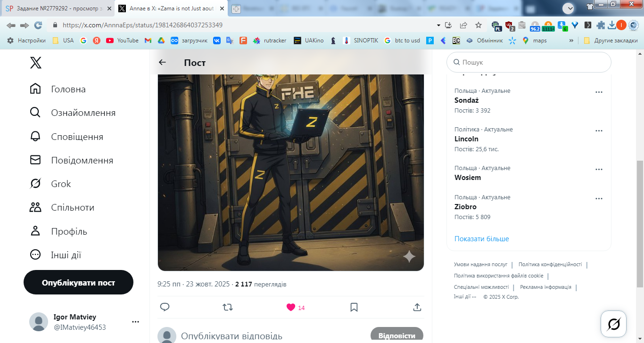Open more options for Ziobro trend
644x343 pixels.
tap(599, 198)
